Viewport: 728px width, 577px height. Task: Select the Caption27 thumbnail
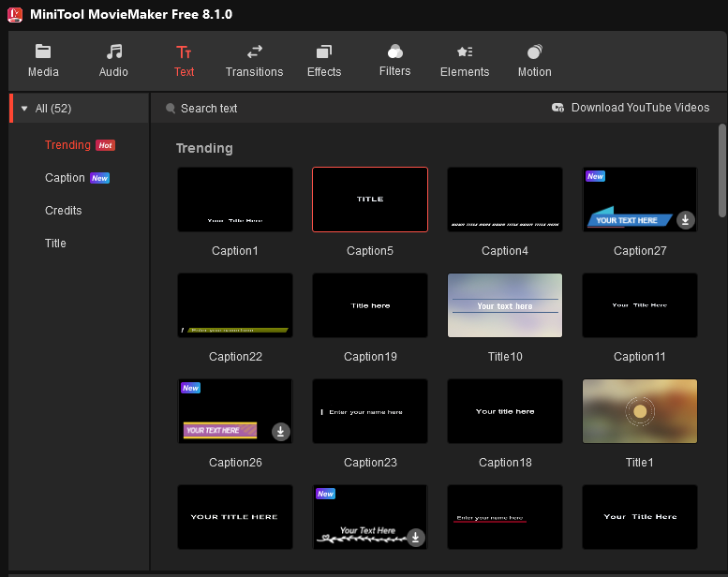click(640, 200)
